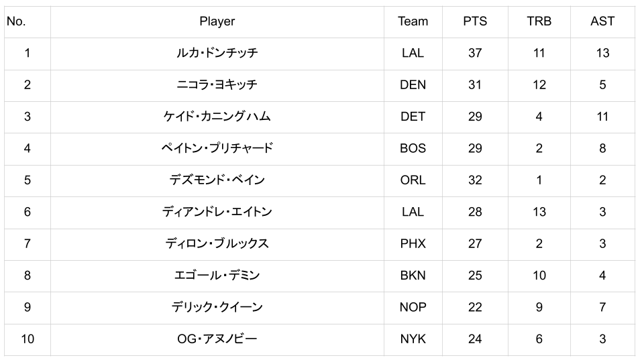Select the DEN team cell

413,85
